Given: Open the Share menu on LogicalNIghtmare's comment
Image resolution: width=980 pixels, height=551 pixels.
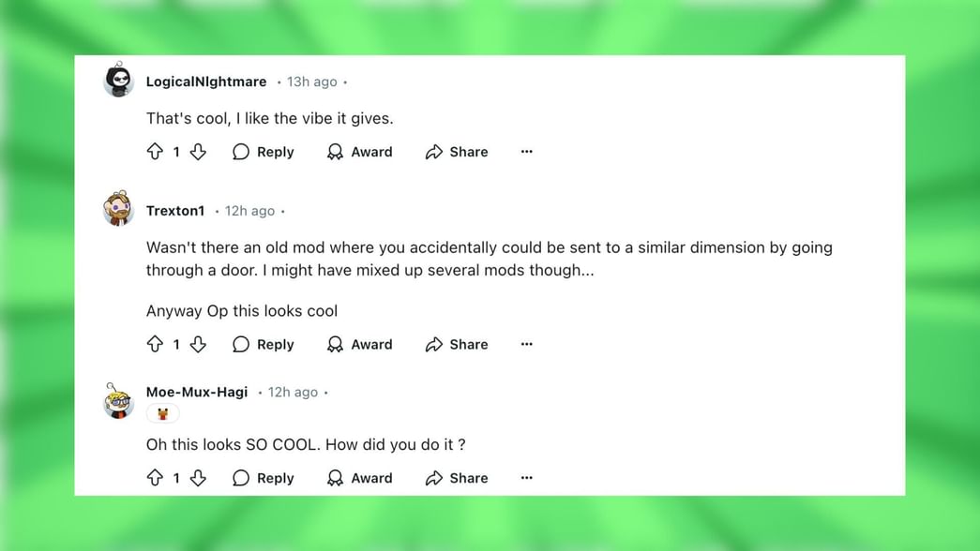Looking at the screenshot, I should 457,151.
